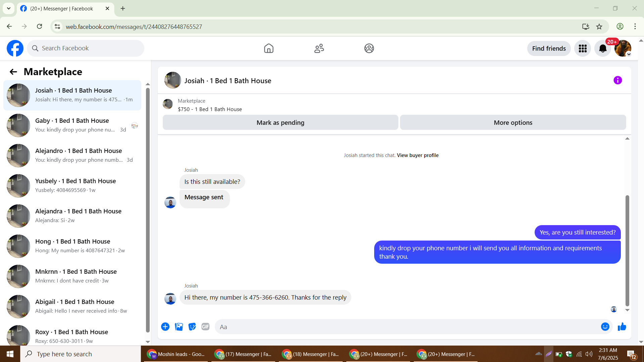Open the Josiah conversation in list
Screen dimensions: 644x362
72,95
